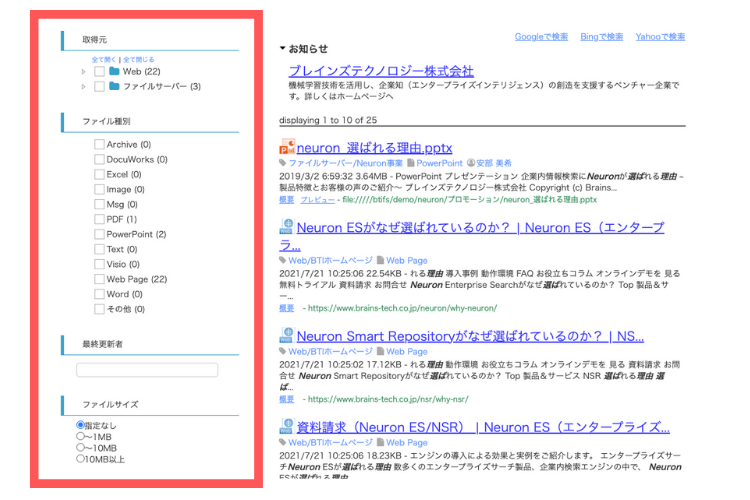Click the user icon before 安部 美希
The height and width of the screenshot is (500, 750).
pyautogui.click(x=471, y=163)
